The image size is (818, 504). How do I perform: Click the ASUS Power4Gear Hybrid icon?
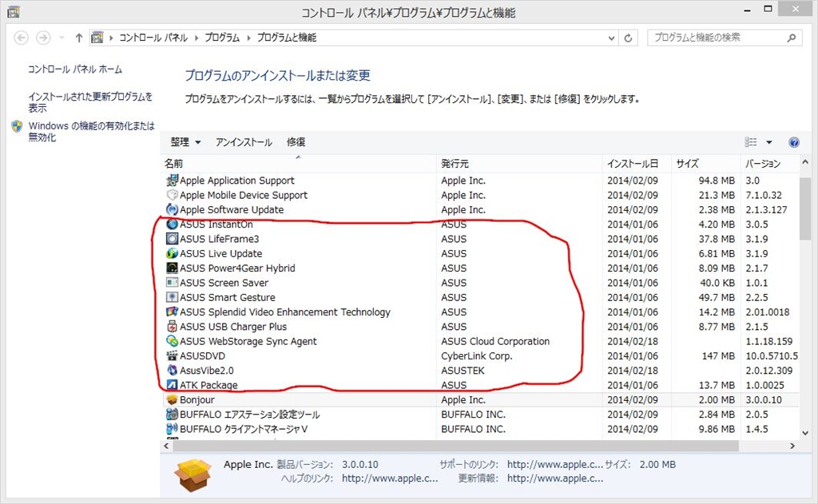pyautogui.click(x=172, y=268)
